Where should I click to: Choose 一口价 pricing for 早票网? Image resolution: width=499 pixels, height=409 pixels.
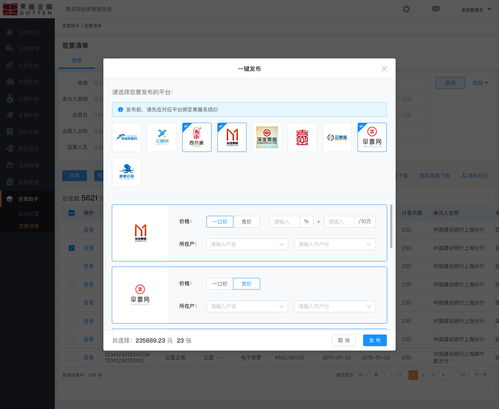pyautogui.click(x=220, y=284)
